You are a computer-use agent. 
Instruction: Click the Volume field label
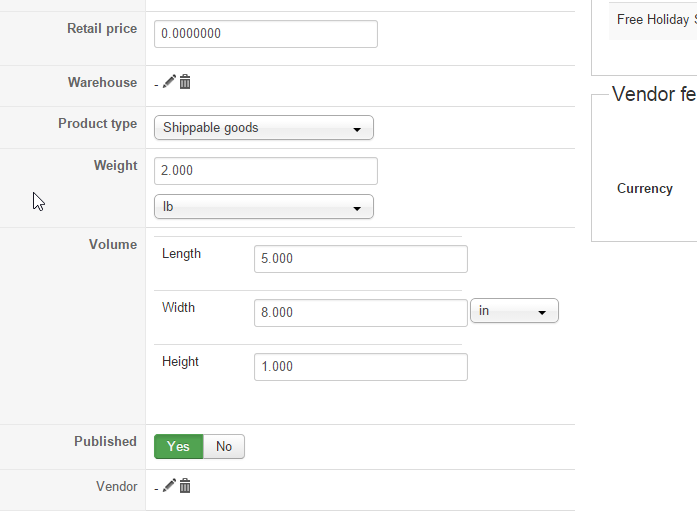pos(113,245)
